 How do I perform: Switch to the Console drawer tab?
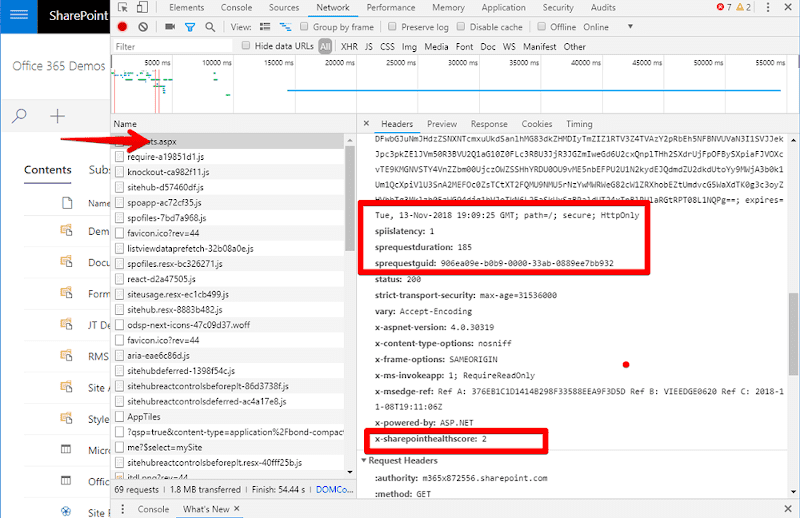tap(153, 509)
